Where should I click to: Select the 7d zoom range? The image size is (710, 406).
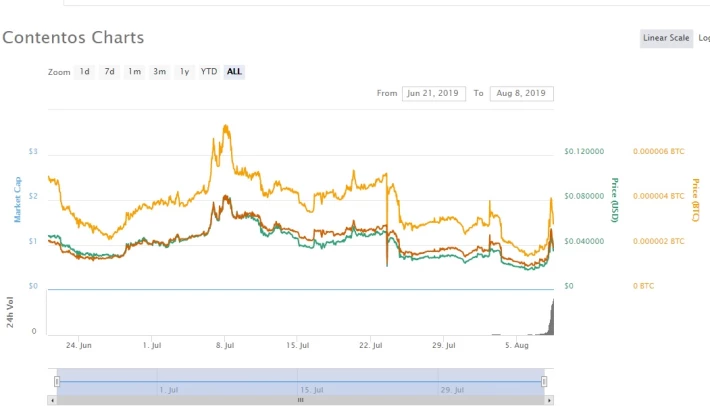[109, 72]
